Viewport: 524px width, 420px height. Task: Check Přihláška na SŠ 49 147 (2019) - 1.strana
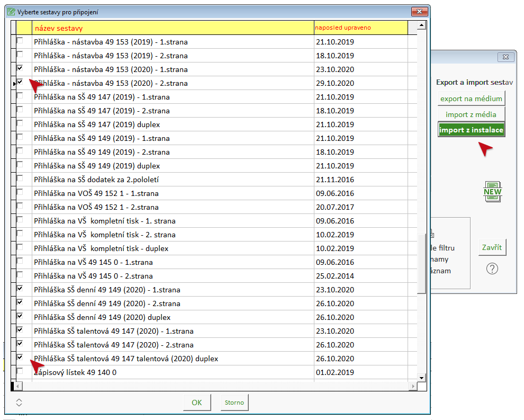(x=20, y=96)
